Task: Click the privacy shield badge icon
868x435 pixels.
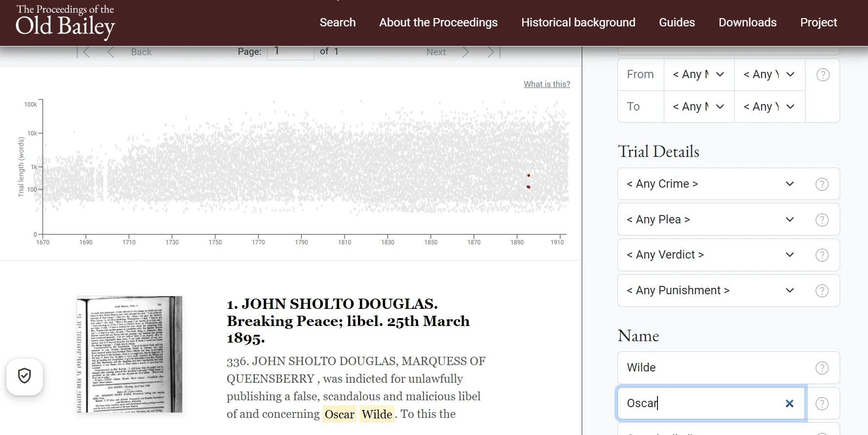Action: (24, 376)
